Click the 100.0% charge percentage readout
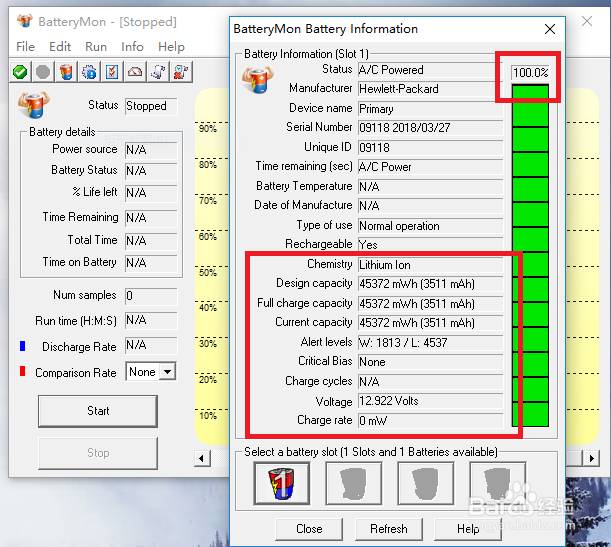611x547 pixels. click(530, 72)
